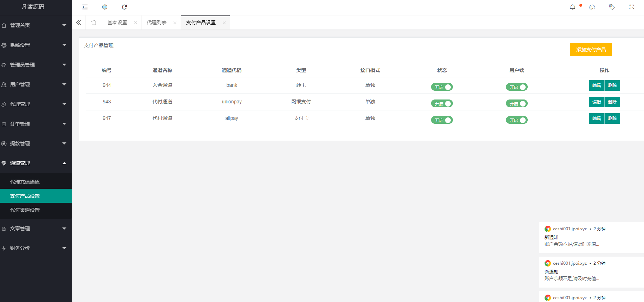Click 支付宝 type cell

coord(301,118)
